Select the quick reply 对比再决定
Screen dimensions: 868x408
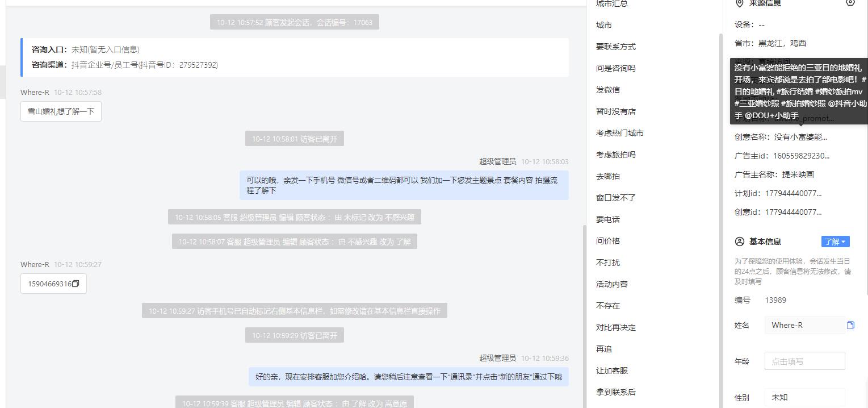pos(616,327)
